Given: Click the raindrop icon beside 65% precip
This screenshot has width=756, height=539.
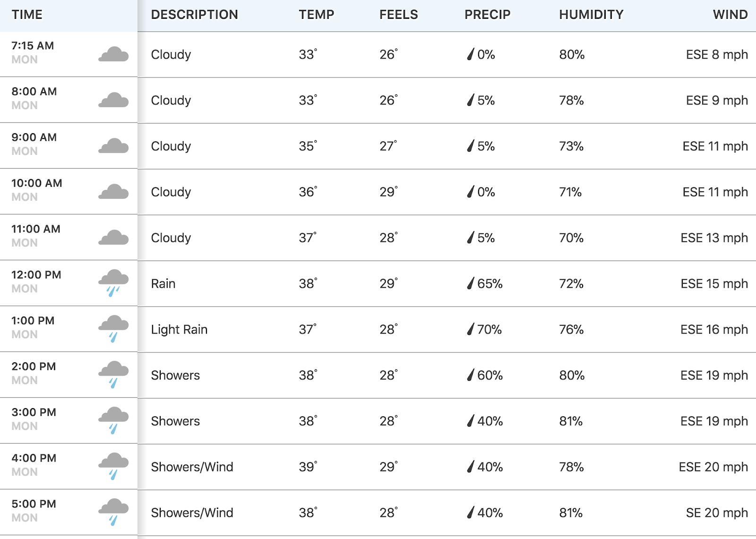Looking at the screenshot, I should 470,283.
